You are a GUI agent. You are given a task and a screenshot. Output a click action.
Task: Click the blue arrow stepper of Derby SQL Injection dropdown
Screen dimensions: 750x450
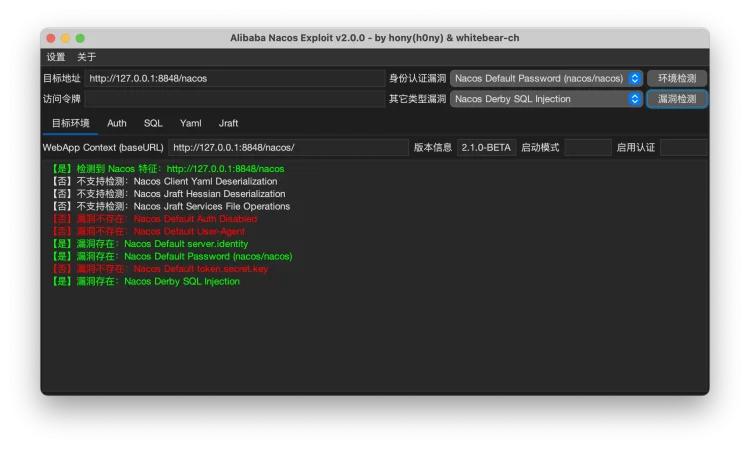click(x=635, y=99)
